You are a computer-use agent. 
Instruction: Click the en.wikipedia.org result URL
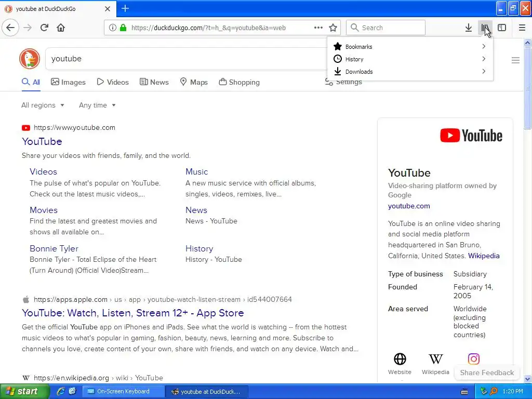[x=98, y=378]
